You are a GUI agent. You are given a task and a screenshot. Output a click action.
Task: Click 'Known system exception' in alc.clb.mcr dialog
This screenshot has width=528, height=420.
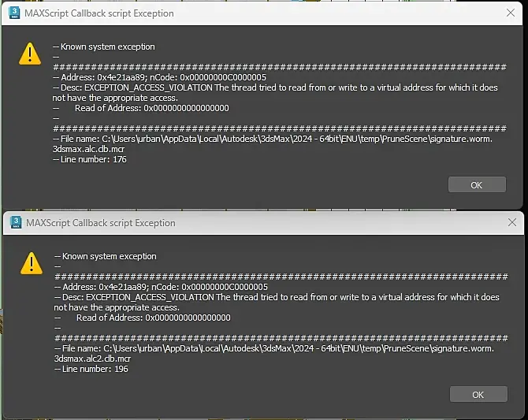tap(108, 46)
